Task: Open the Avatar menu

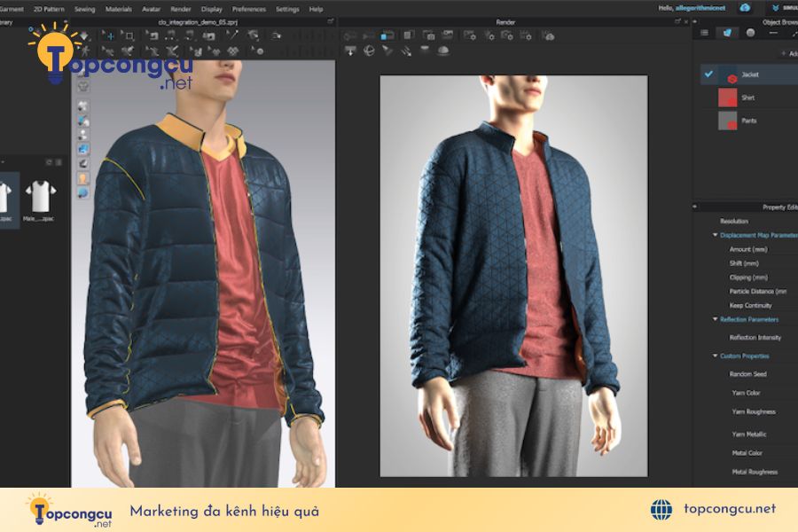Action: coord(151,9)
